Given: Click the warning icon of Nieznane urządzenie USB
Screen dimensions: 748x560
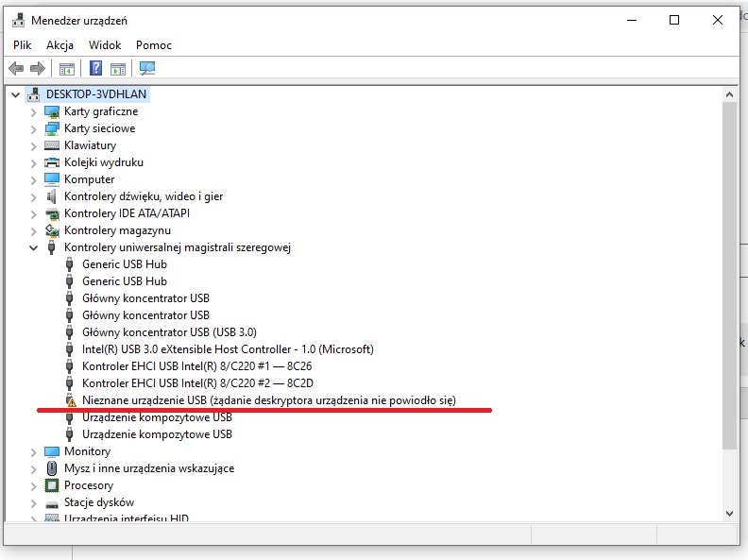Looking at the screenshot, I should pyautogui.click(x=70, y=400).
